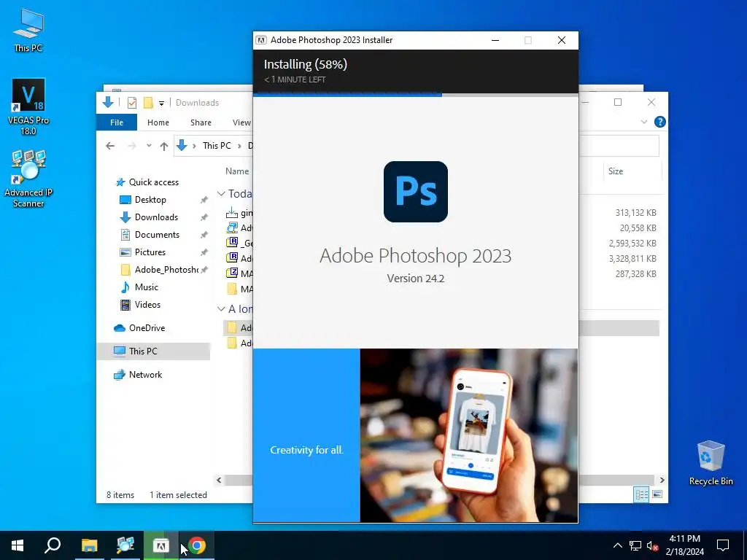Click the horizontal scrollbar right arrow

[662, 480]
